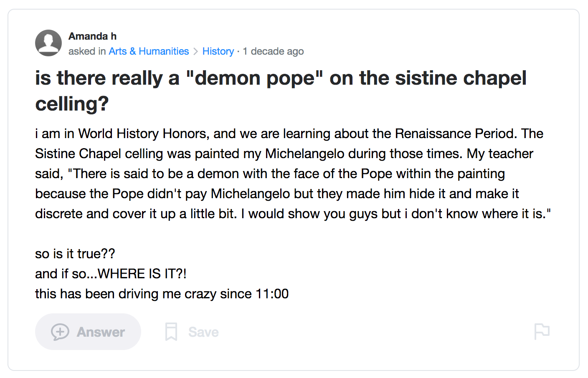Image resolution: width=588 pixels, height=378 pixels.
Task: Click the bookmark Save icon
Action: [x=171, y=332]
